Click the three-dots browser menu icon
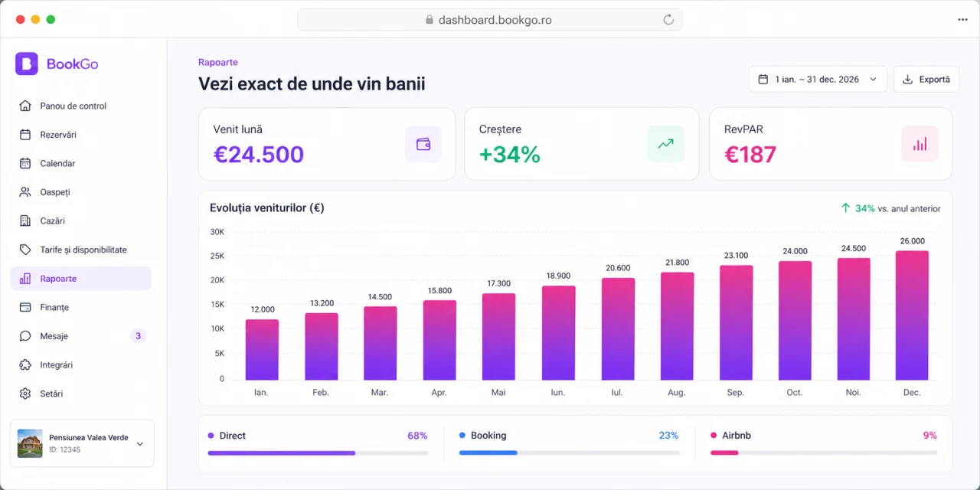This screenshot has width=980, height=490. tap(962, 20)
